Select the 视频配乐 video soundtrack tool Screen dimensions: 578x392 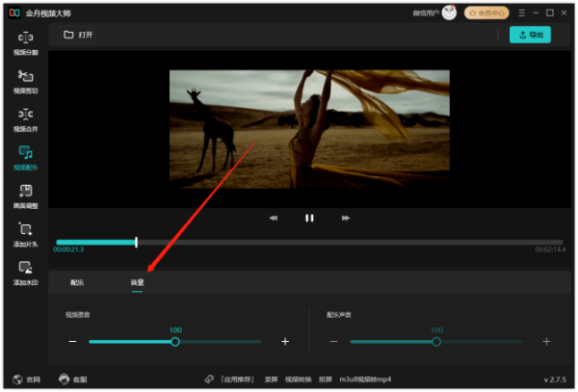pos(25,158)
